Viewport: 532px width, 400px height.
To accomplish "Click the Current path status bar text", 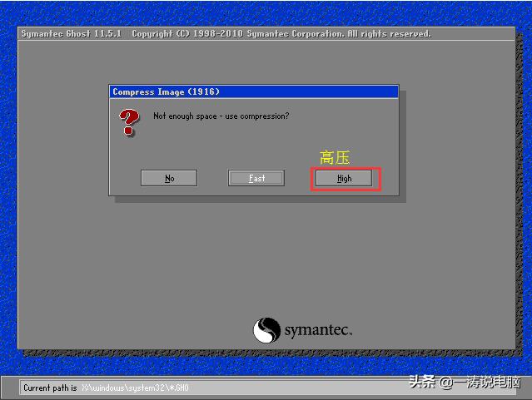I will 106,388.
